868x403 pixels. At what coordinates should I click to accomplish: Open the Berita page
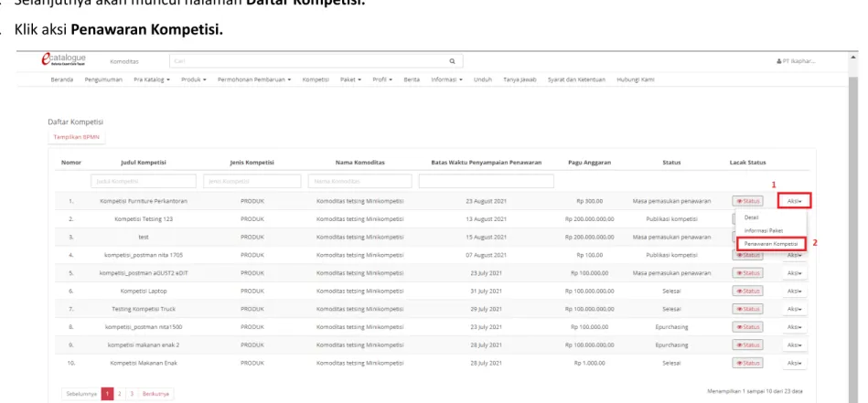click(412, 80)
